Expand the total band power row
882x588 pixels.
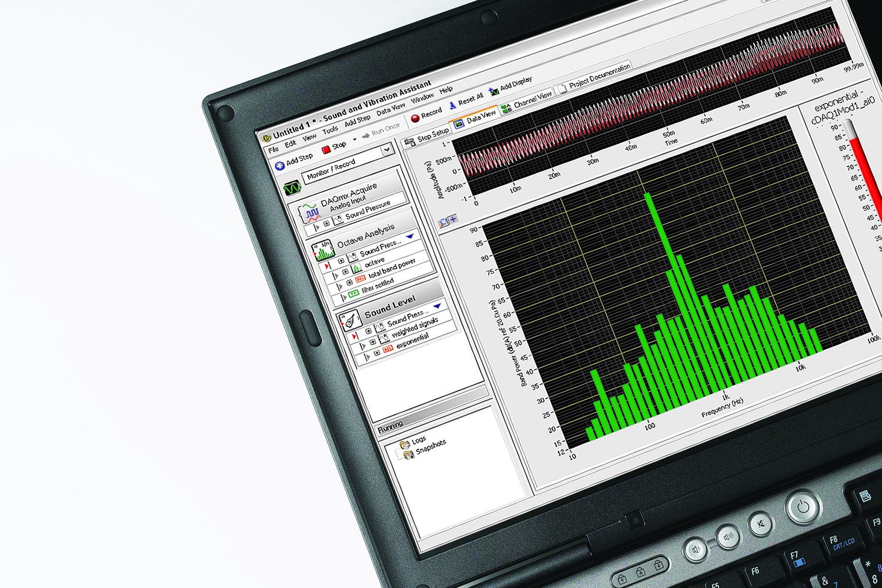coord(349,283)
